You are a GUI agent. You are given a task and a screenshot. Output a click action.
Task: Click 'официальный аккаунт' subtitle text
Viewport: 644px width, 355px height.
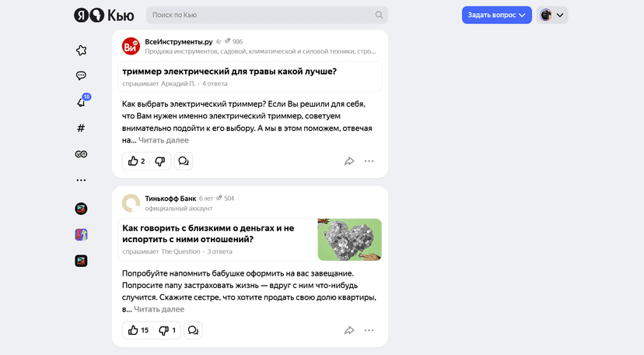(179, 209)
